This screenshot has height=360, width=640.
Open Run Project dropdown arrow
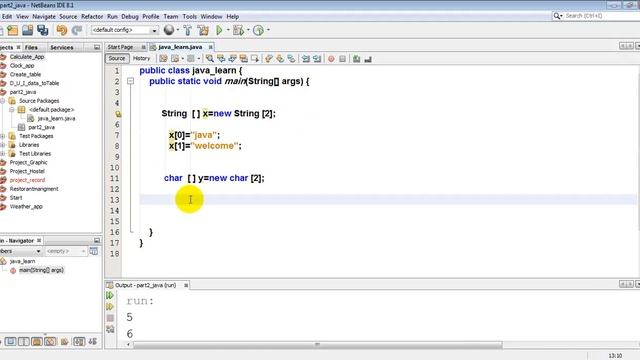point(228,30)
